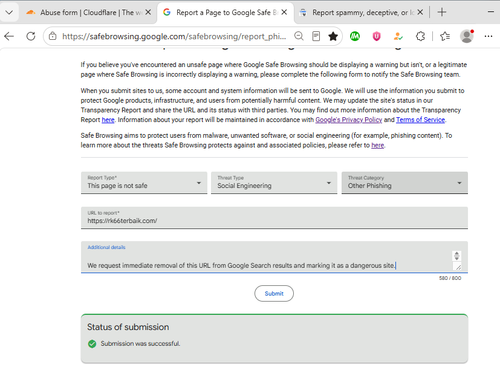
Task: Open the orange person extension icon
Action: pyautogui.click(x=398, y=36)
